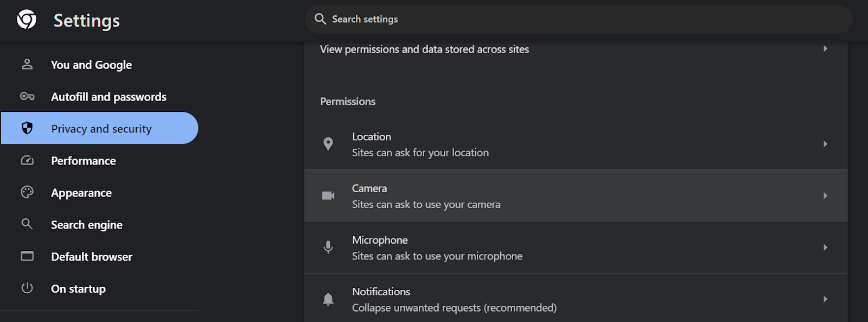Go to Default browser section
Image resolution: width=868 pixels, height=322 pixels.
(x=92, y=257)
